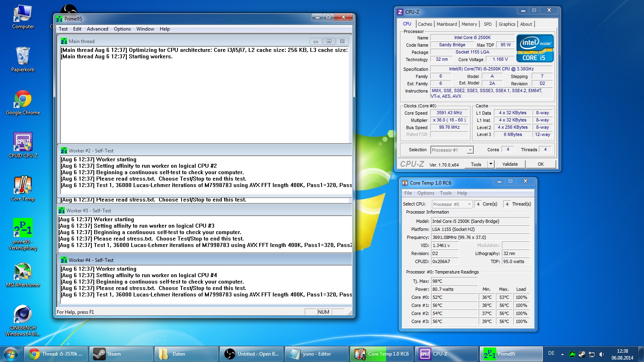This screenshot has height=362, width=644.
Task: Open the File menu in Core Temp
Action: click(x=408, y=193)
